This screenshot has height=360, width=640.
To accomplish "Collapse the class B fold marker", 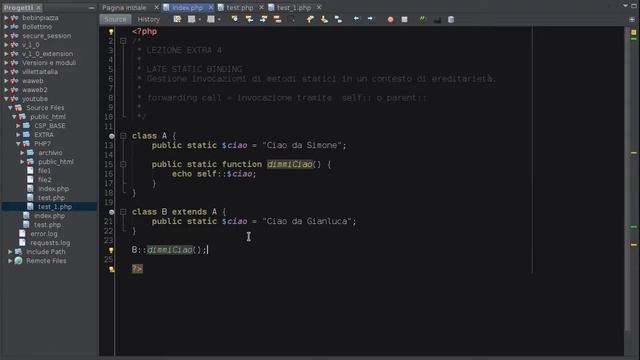I will (123, 212).
